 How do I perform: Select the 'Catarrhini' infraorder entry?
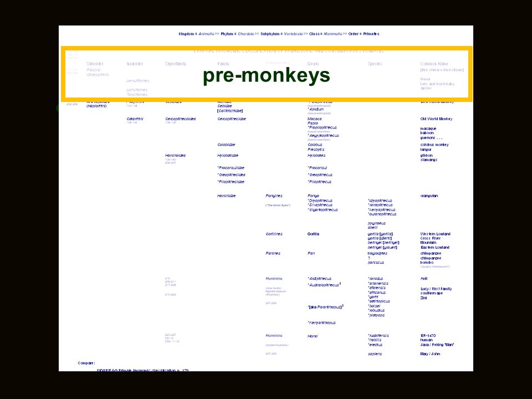coord(135,119)
